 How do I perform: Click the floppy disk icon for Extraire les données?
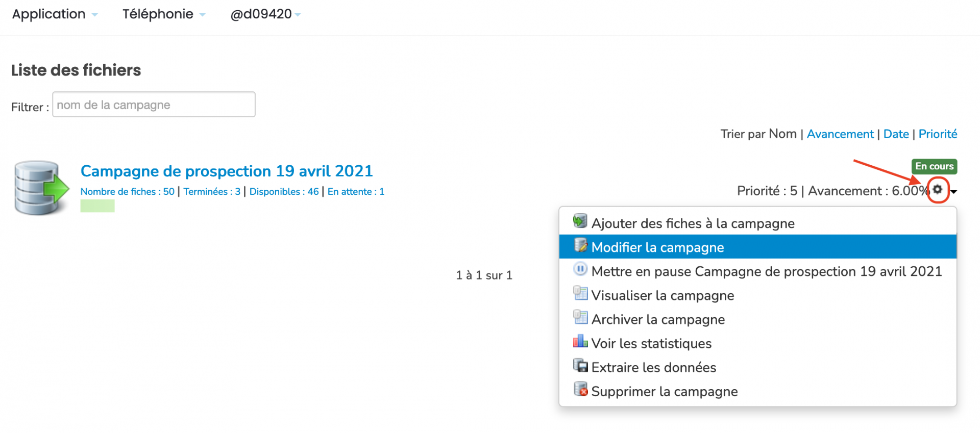[580, 365]
